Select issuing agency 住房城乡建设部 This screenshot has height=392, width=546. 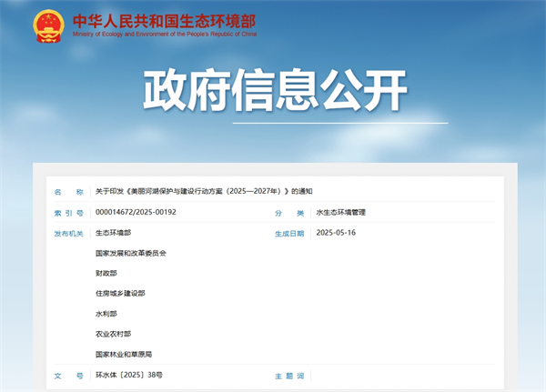[x=120, y=294]
